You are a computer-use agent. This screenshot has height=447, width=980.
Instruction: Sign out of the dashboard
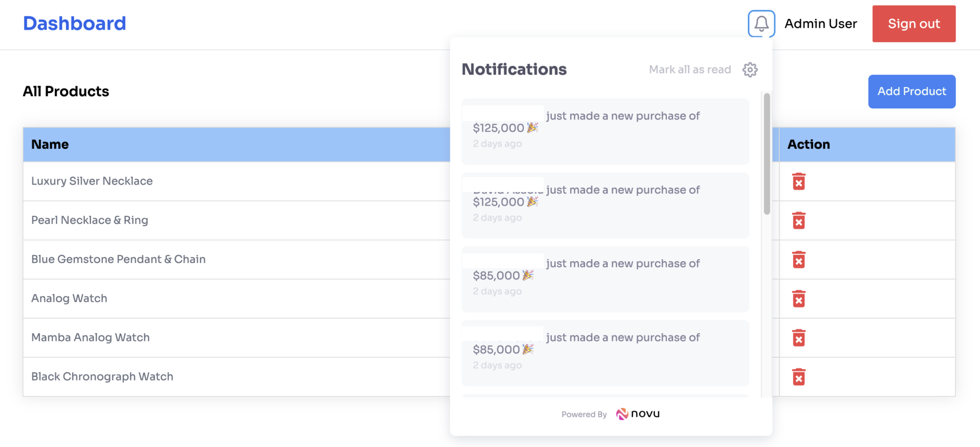tap(913, 23)
